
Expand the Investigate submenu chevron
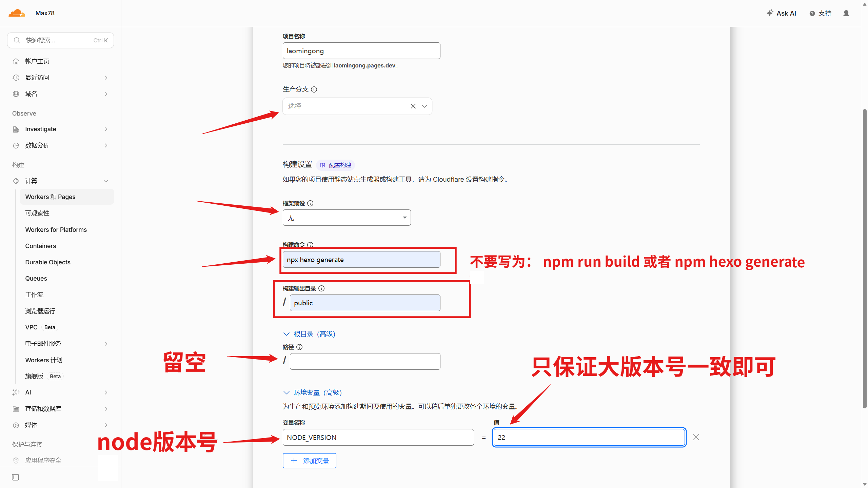click(106, 129)
